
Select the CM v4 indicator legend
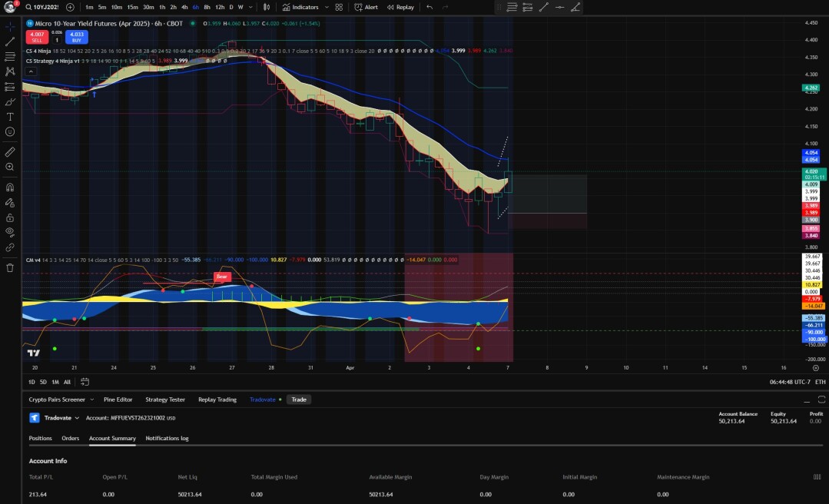(33, 260)
